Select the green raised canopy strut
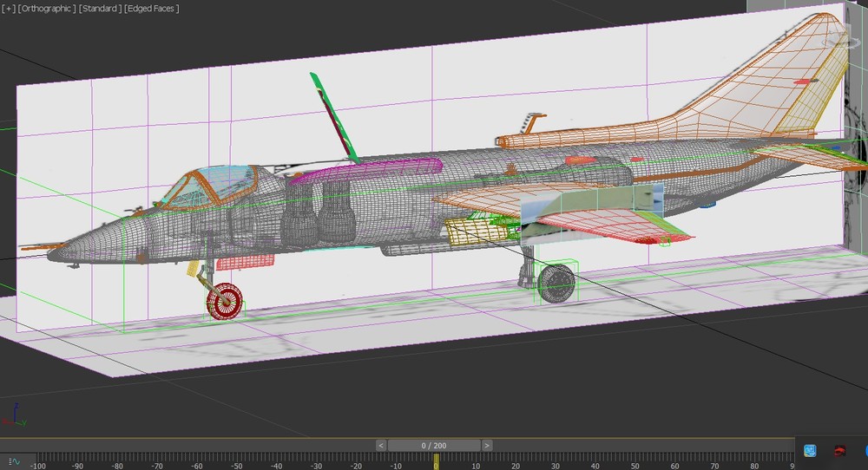Screen dimensions: 868x470 coord(335,118)
